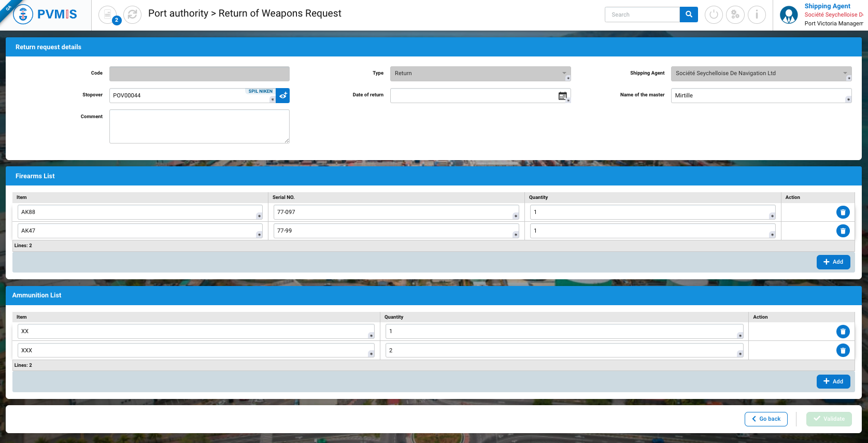Open the Date of return calendar picker

(562, 96)
